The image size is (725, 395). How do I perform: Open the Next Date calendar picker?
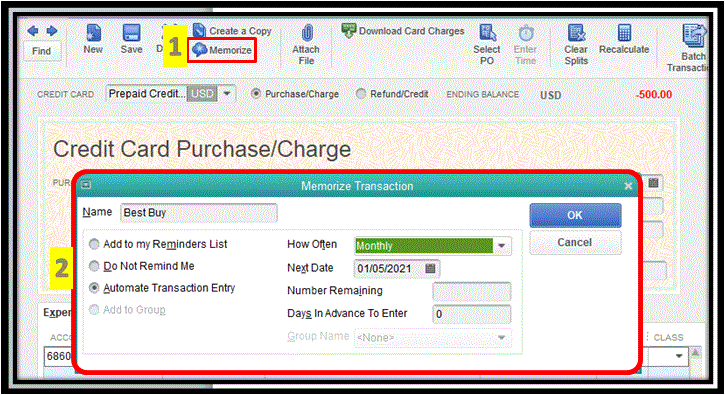(x=430, y=269)
